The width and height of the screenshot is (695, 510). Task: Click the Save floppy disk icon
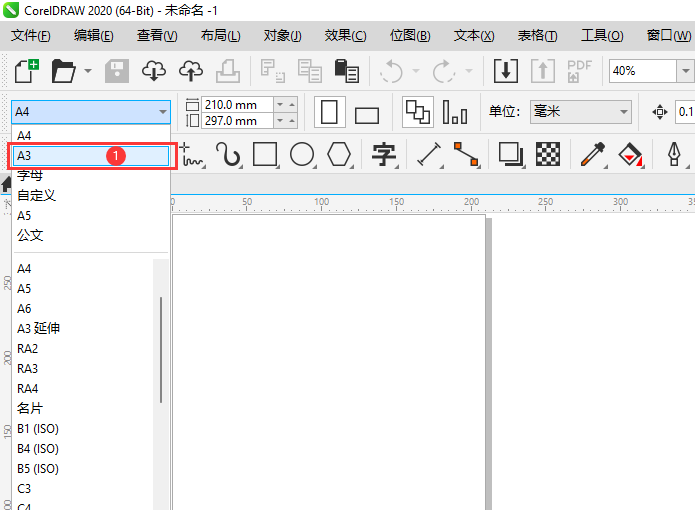coord(117,71)
